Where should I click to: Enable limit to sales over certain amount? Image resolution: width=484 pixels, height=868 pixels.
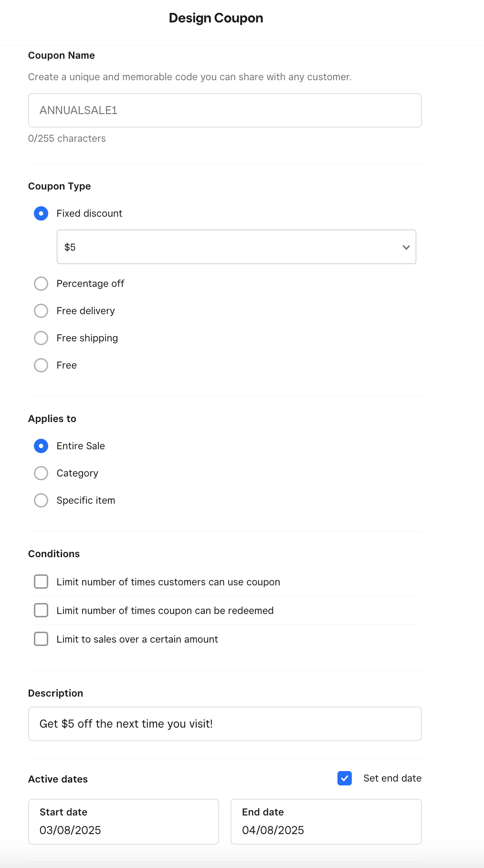pyautogui.click(x=41, y=639)
